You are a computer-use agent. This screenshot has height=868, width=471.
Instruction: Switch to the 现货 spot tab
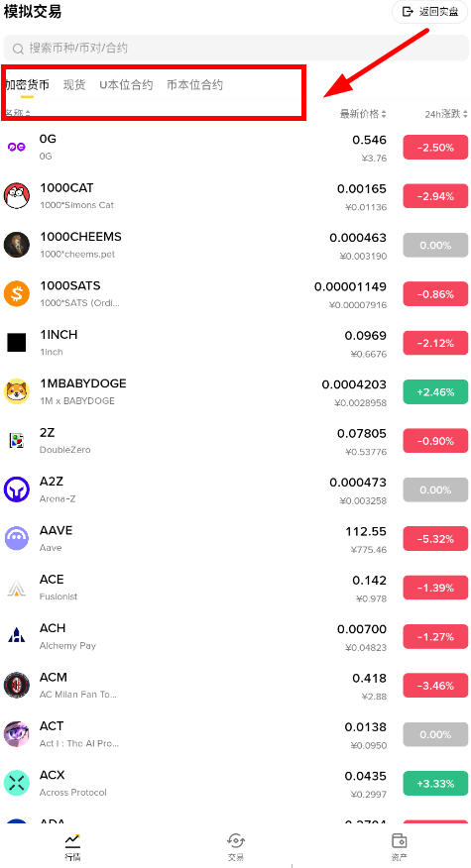pyautogui.click(x=74, y=84)
